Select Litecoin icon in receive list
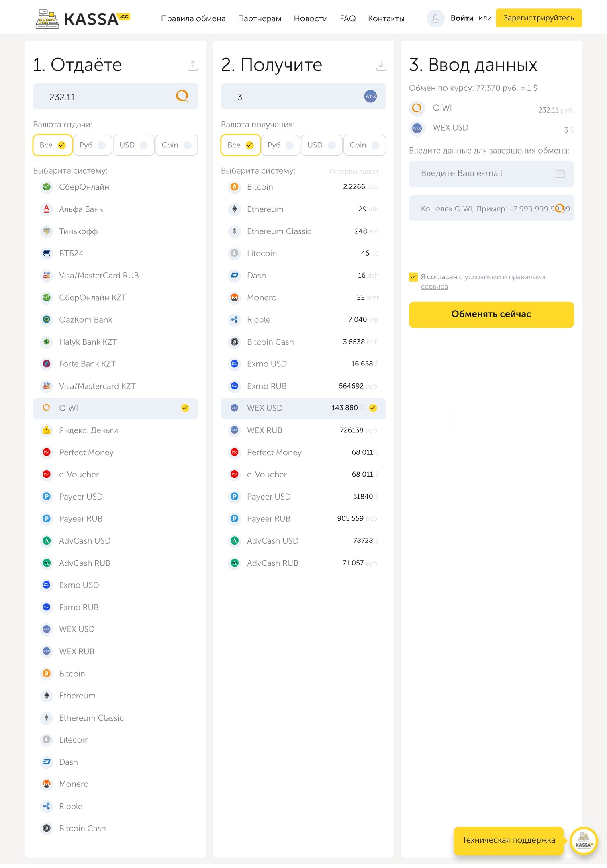The width and height of the screenshot is (607, 868). tap(235, 253)
